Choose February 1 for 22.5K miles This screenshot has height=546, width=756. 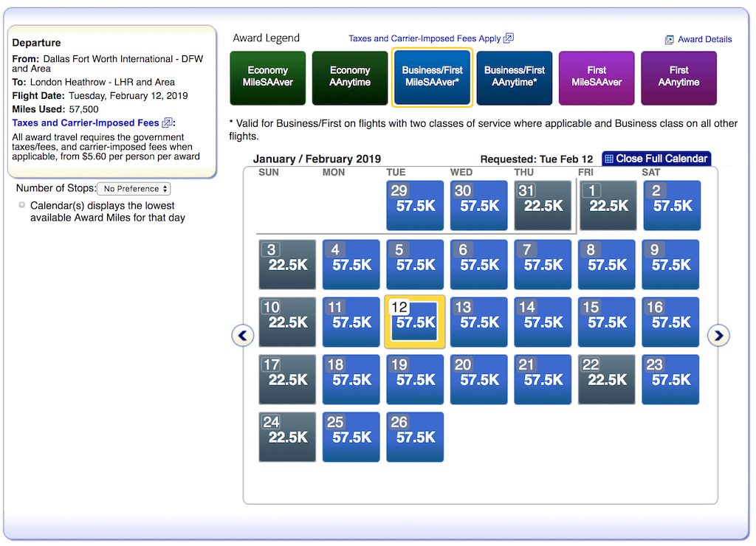pos(608,205)
